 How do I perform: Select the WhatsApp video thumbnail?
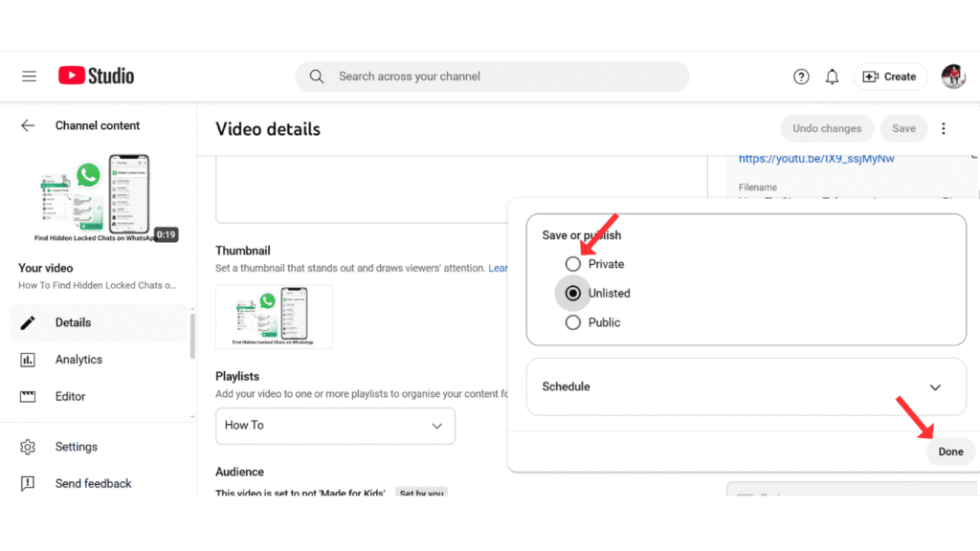click(274, 317)
